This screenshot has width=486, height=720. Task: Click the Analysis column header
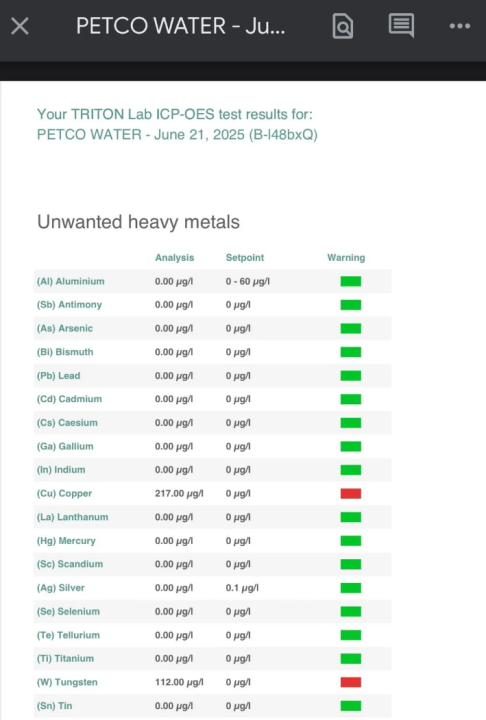point(175,258)
